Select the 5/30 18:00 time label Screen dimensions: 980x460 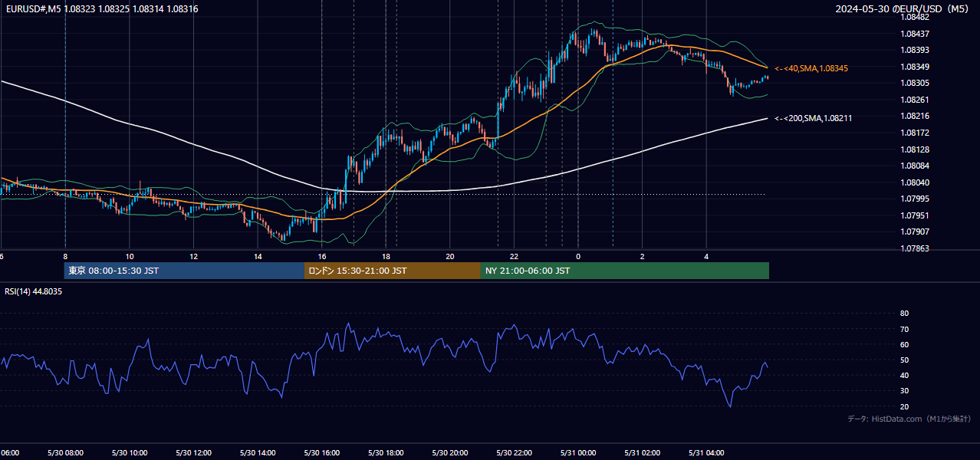(386, 453)
